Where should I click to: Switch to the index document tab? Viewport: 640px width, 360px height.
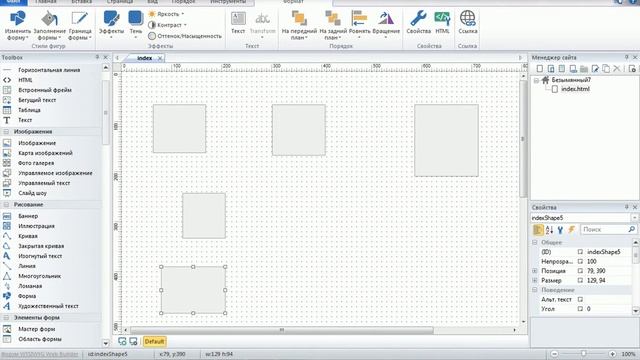144,58
